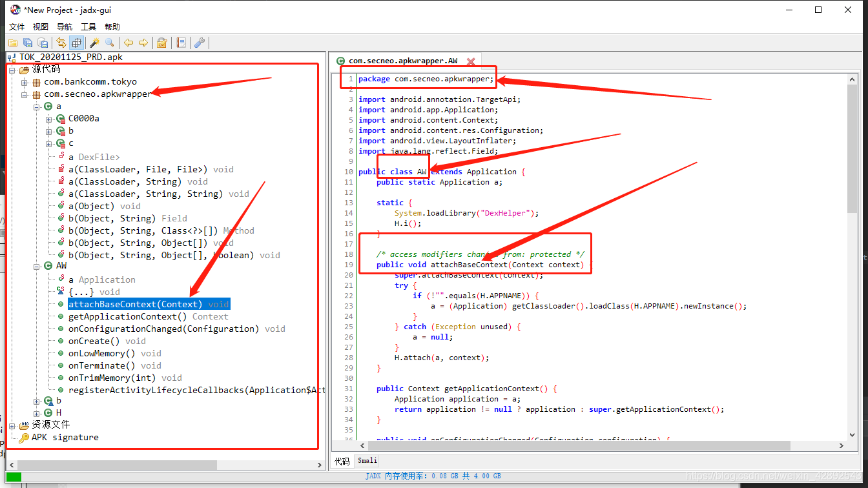Navigate back using the left arrow icon

(129, 43)
